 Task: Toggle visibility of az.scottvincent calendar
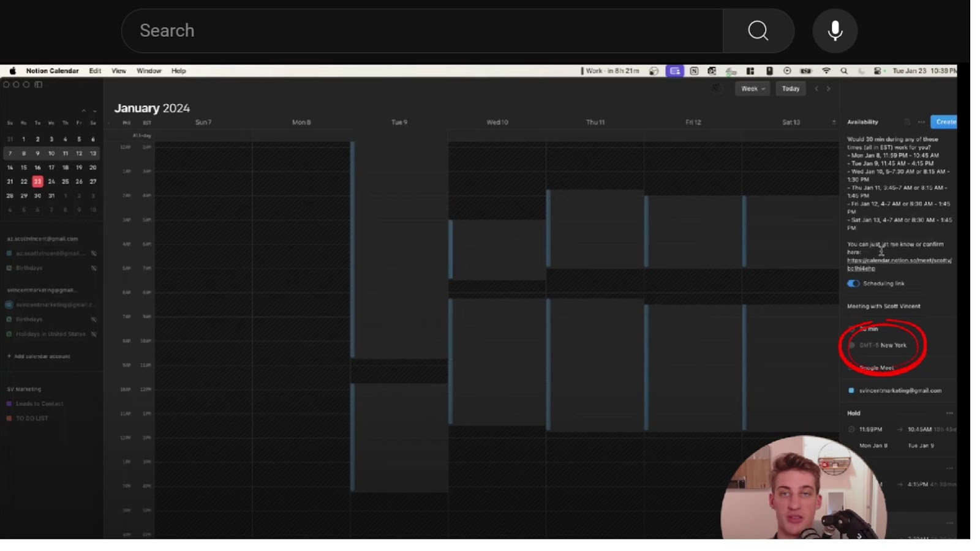pyautogui.click(x=94, y=253)
